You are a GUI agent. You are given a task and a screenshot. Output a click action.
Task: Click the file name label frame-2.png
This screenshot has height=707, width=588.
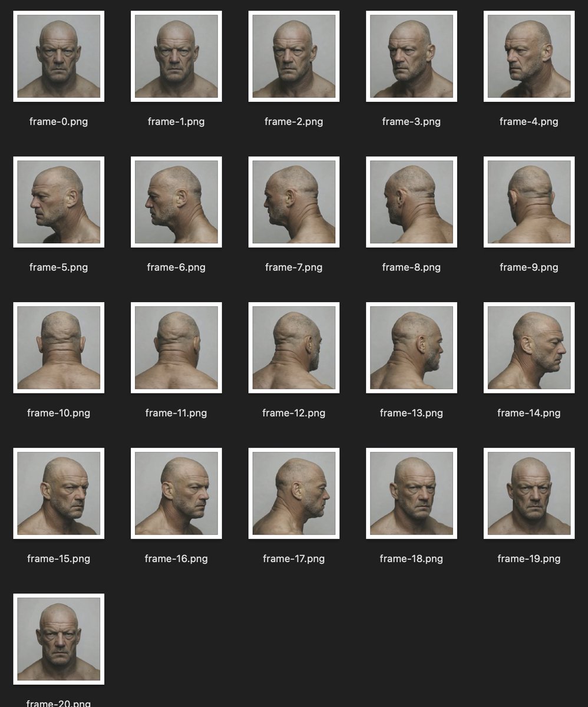pyautogui.click(x=294, y=122)
